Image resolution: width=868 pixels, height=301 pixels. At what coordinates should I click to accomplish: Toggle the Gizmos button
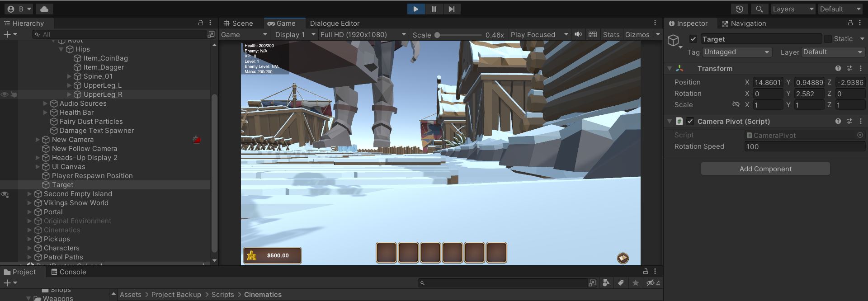pyautogui.click(x=637, y=35)
